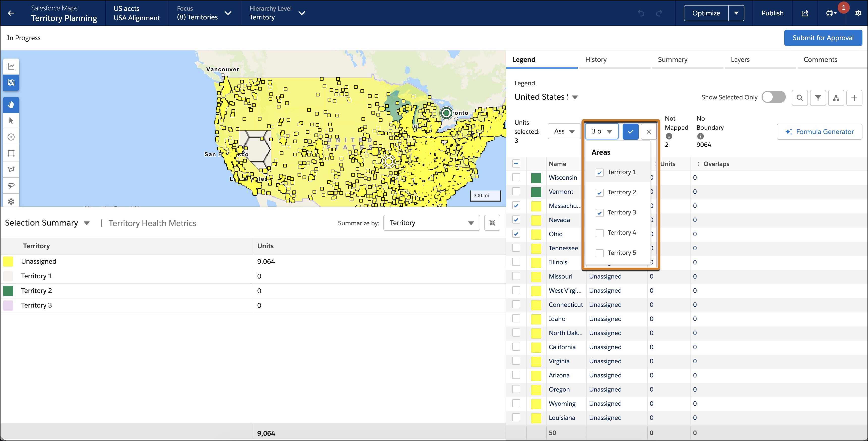Open the legend filter icon
The width and height of the screenshot is (868, 441).
pyautogui.click(x=818, y=98)
